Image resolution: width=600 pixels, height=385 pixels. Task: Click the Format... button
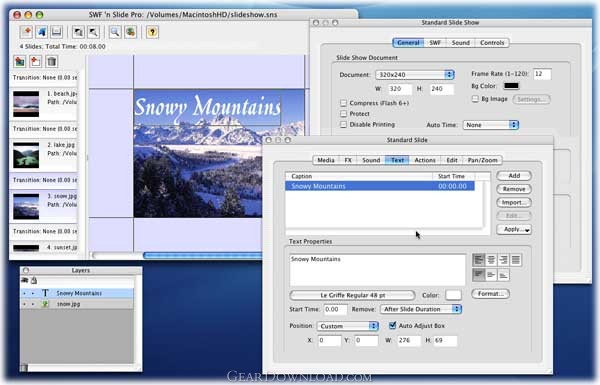pyautogui.click(x=491, y=294)
